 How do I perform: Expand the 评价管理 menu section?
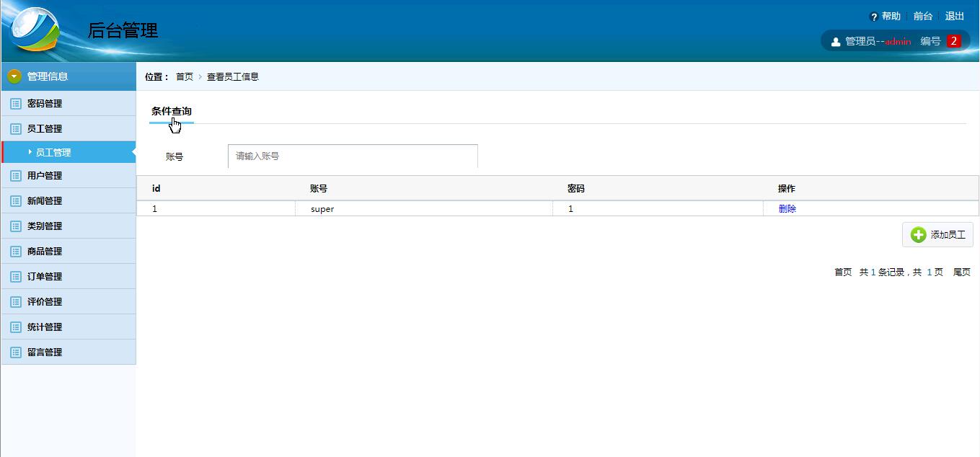pyautogui.click(x=69, y=302)
